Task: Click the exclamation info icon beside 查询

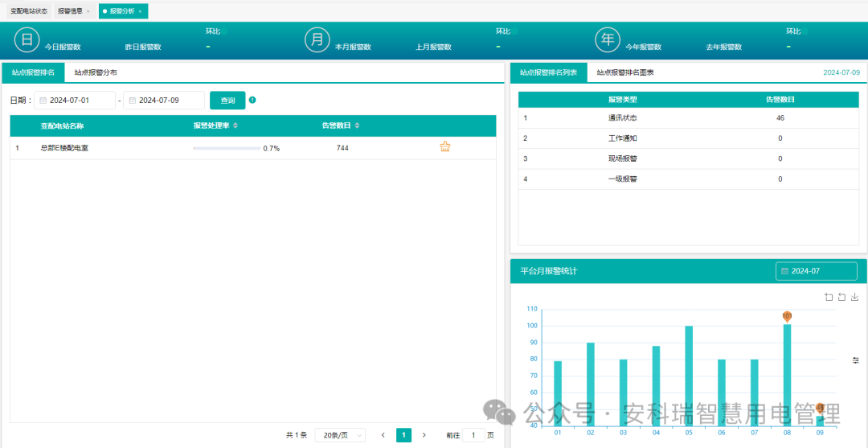Action: coord(252,101)
